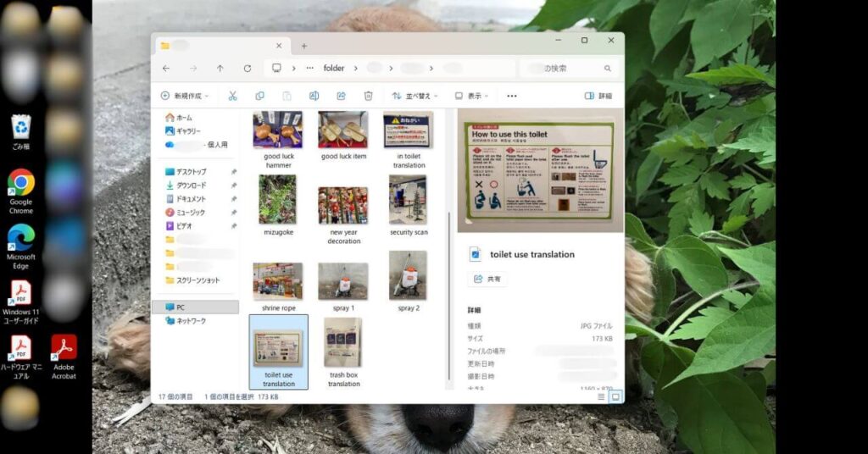Refresh the current folder view
Viewport: 868px width, 454px height.
tap(248, 68)
